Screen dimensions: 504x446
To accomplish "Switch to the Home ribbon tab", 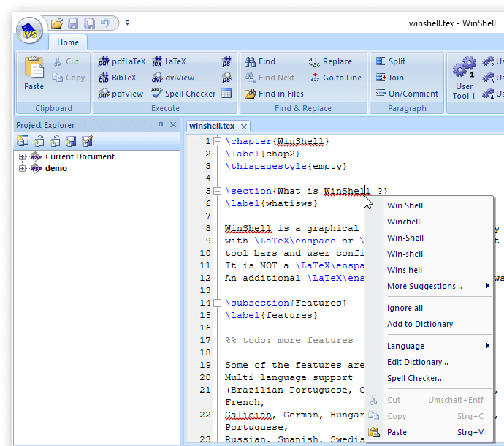I will point(68,42).
